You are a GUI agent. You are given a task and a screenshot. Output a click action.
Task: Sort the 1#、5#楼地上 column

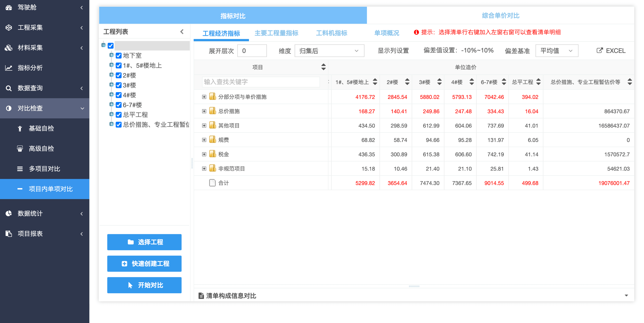[x=375, y=82]
